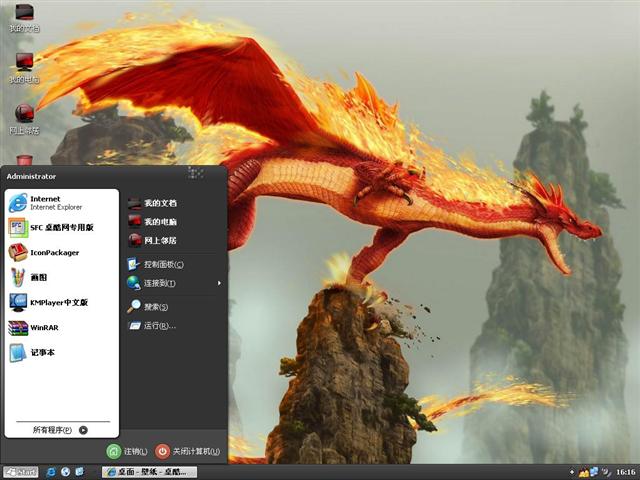Open 网上邻居 desktop icon
The height and width of the screenshot is (480, 640).
24,119
